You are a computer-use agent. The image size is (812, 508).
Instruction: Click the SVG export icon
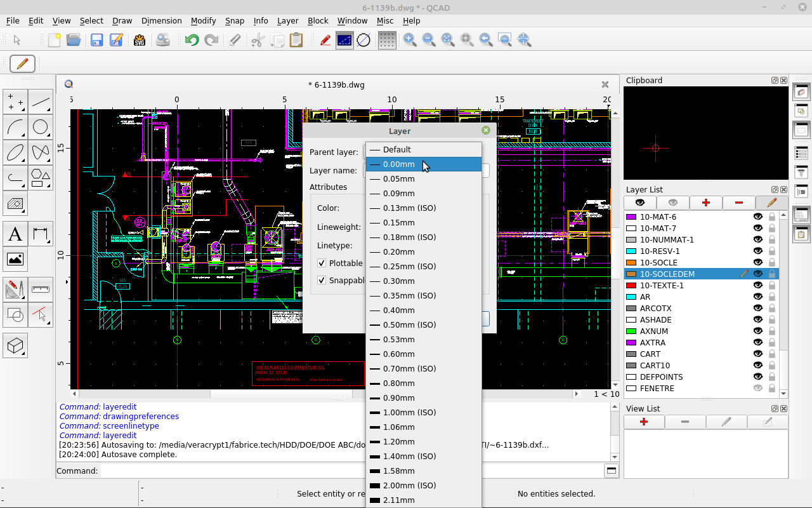tap(140, 40)
